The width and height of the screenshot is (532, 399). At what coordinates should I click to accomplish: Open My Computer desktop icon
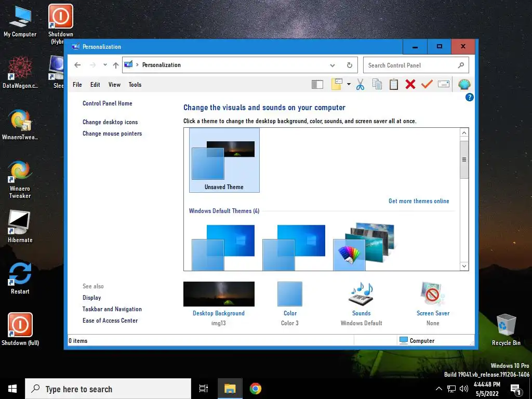[x=20, y=22]
